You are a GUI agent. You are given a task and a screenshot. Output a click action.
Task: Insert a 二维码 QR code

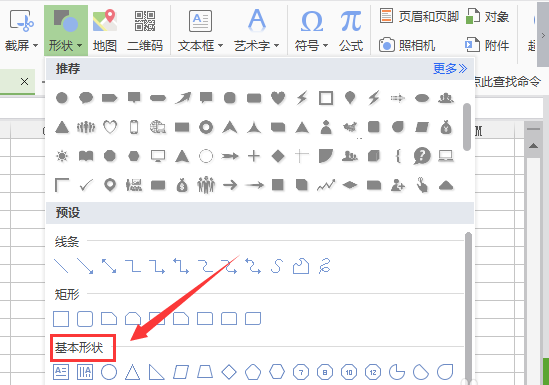145,30
